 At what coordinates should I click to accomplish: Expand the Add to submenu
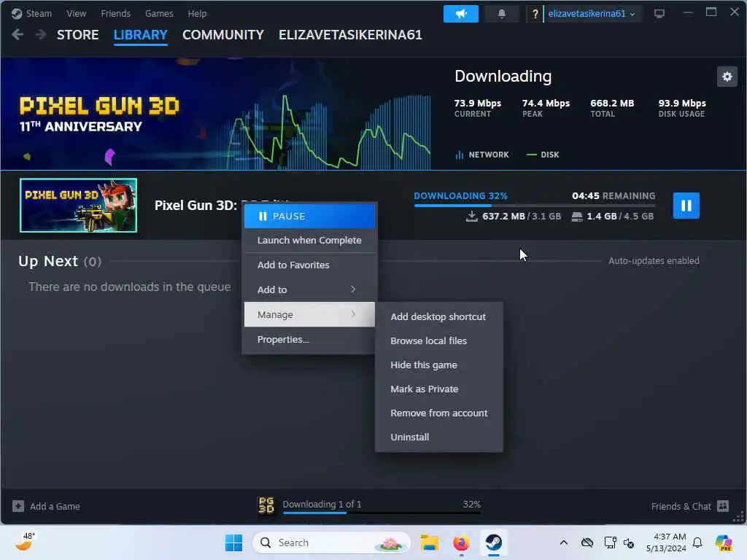tap(309, 289)
